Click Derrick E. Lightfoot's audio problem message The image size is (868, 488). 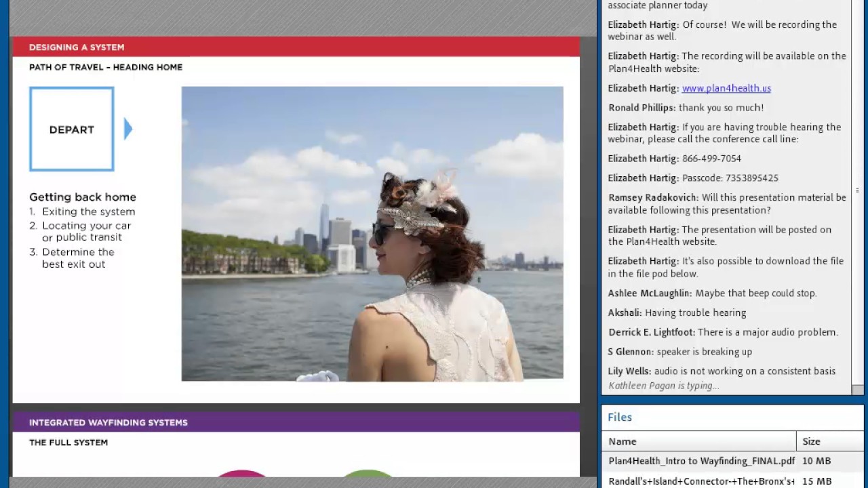pos(723,332)
